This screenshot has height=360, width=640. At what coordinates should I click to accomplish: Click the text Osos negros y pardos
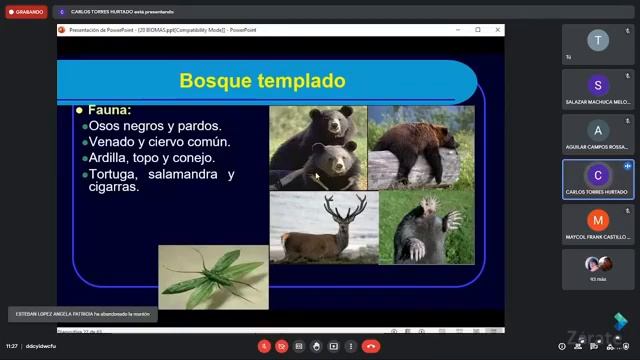pos(155,126)
